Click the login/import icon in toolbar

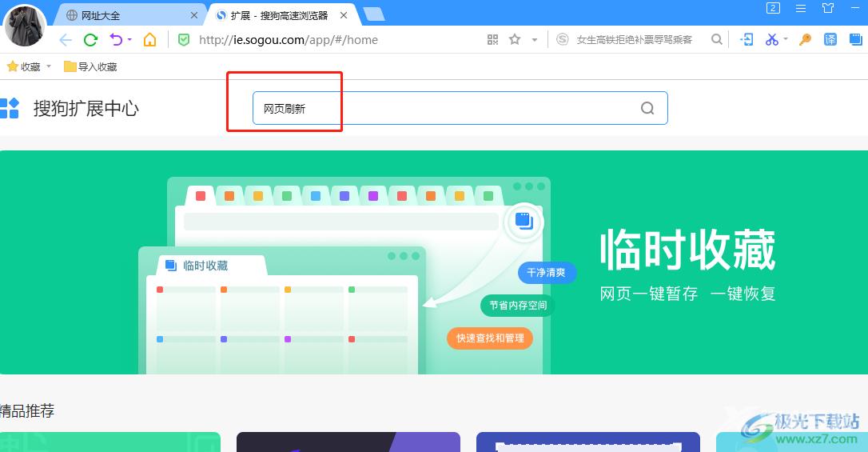[x=747, y=39]
